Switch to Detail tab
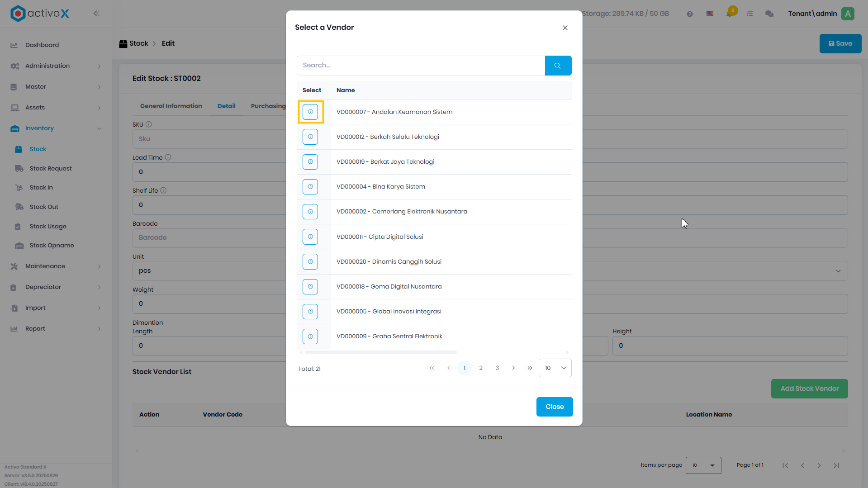This screenshot has width=868, height=488. 227,106
